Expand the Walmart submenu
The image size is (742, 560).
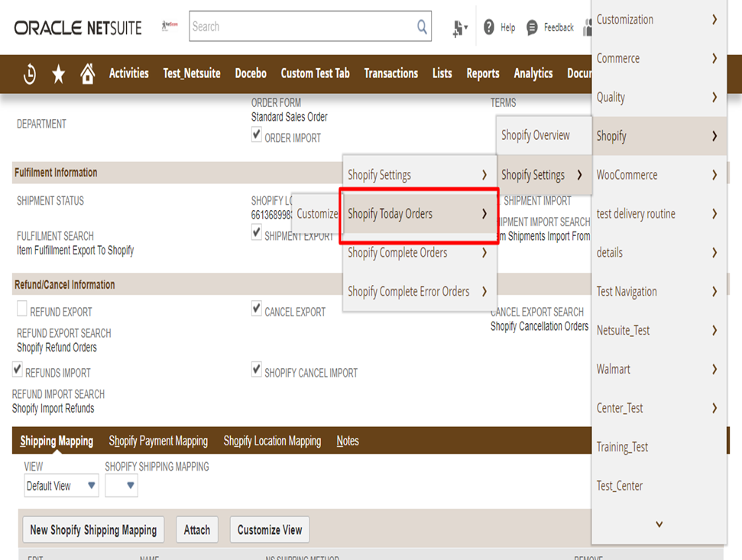[659, 369]
